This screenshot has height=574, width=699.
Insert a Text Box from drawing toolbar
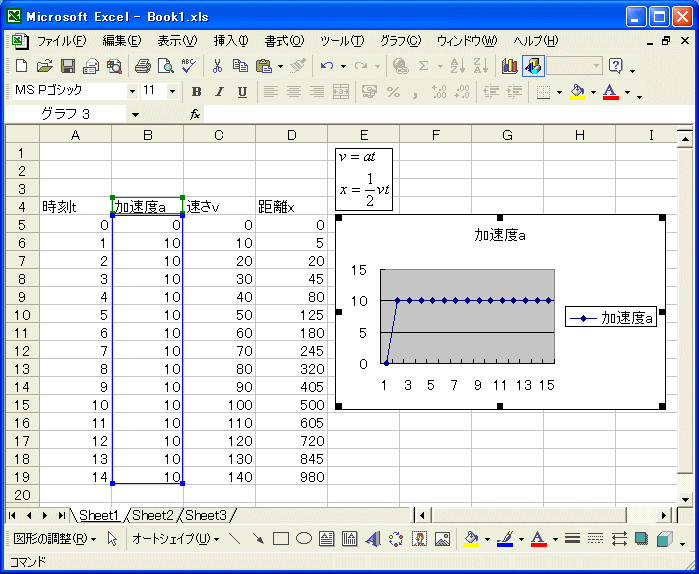[327, 539]
